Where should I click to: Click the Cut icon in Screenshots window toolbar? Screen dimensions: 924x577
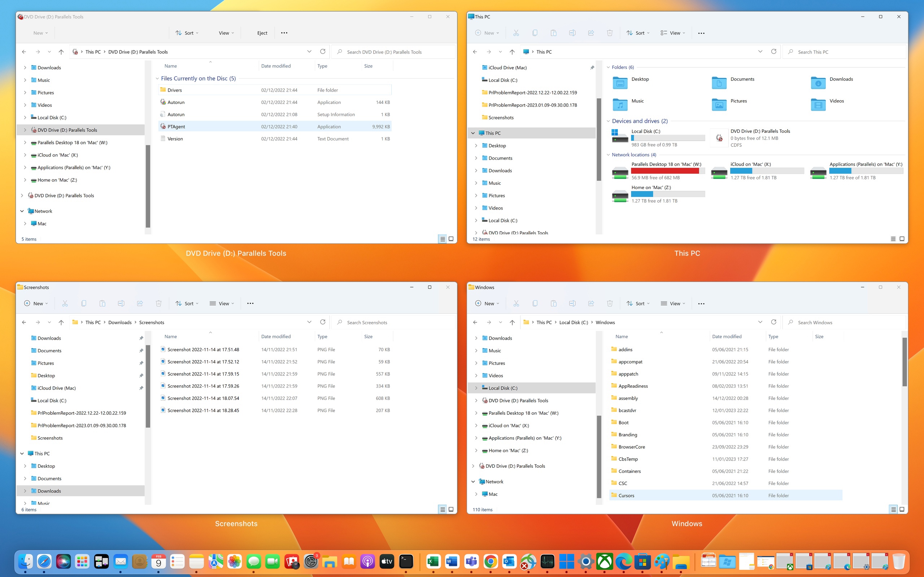65,303
